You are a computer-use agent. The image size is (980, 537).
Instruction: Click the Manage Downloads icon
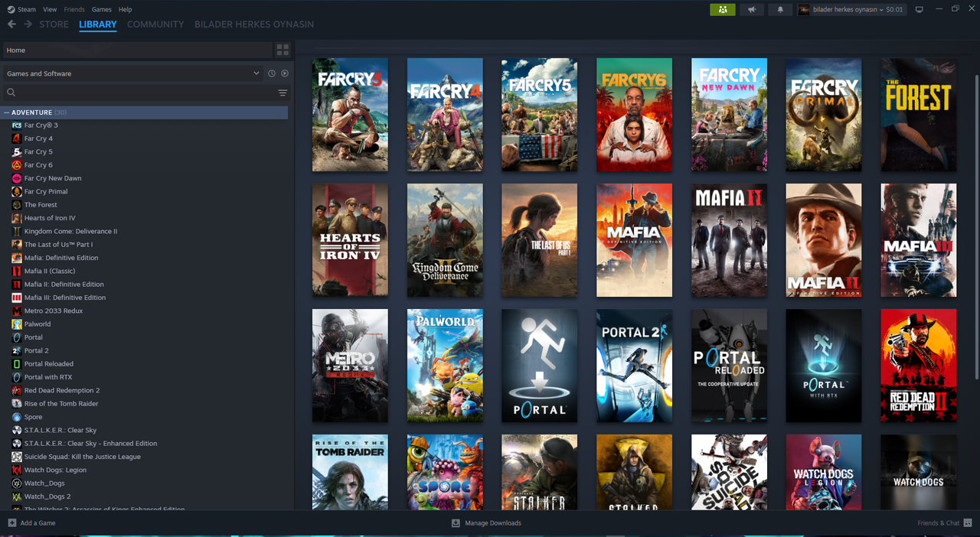click(x=456, y=522)
